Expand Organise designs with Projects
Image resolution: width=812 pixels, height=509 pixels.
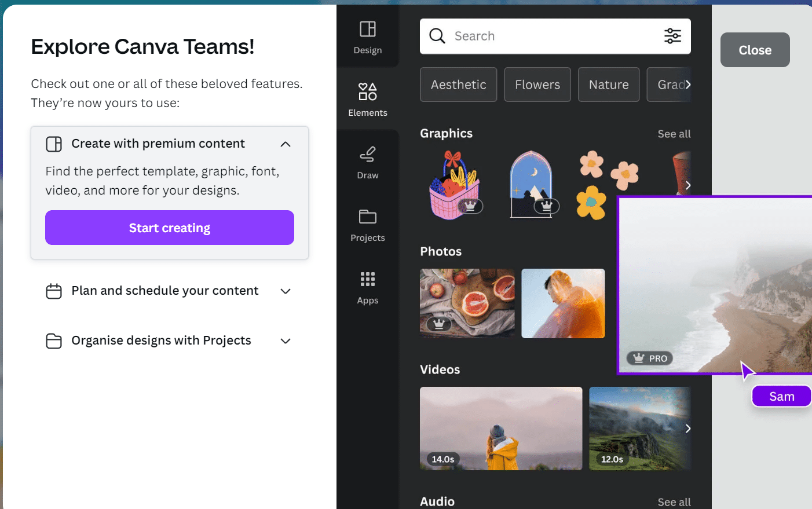[x=286, y=341]
